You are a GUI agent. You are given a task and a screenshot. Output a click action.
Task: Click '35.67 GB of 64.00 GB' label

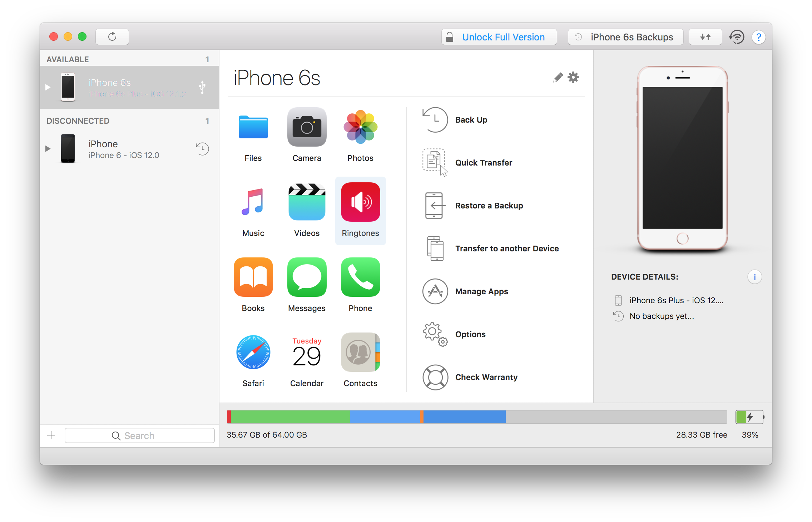(267, 434)
